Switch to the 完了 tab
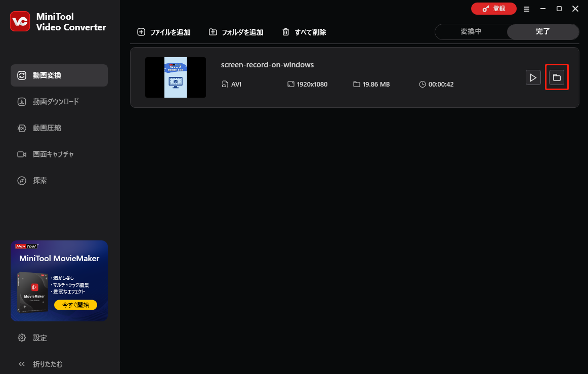588x374 pixels. click(x=542, y=31)
